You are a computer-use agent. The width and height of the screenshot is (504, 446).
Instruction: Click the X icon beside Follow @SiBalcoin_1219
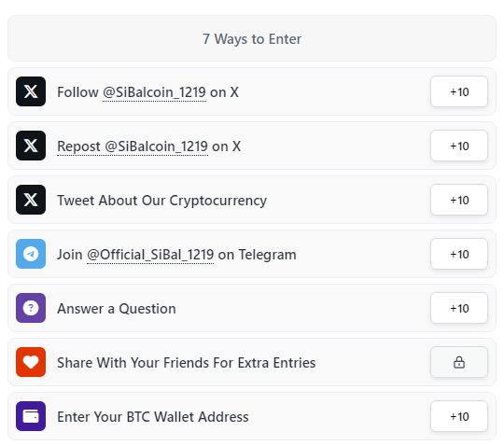pyautogui.click(x=31, y=91)
